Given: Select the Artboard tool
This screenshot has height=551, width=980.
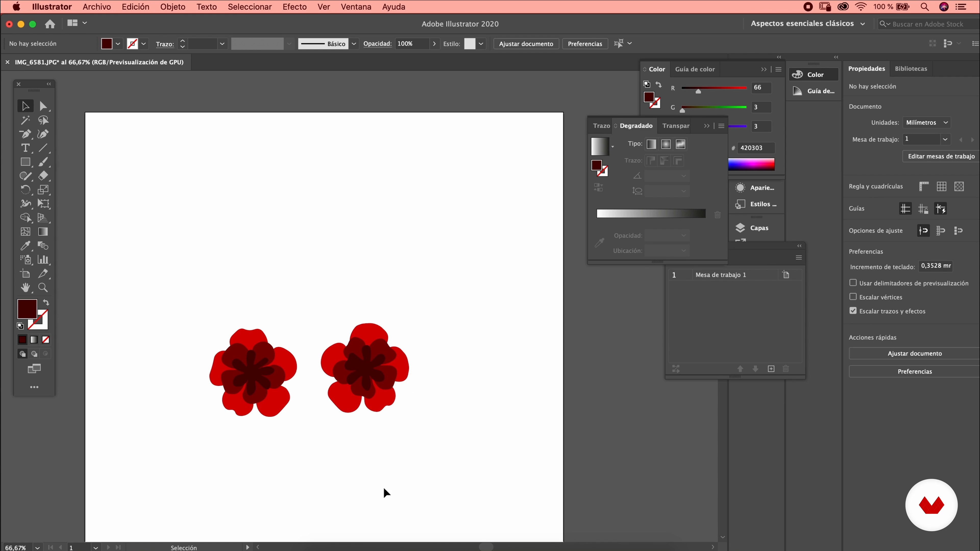Looking at the screenshot, I should (25, 273).
